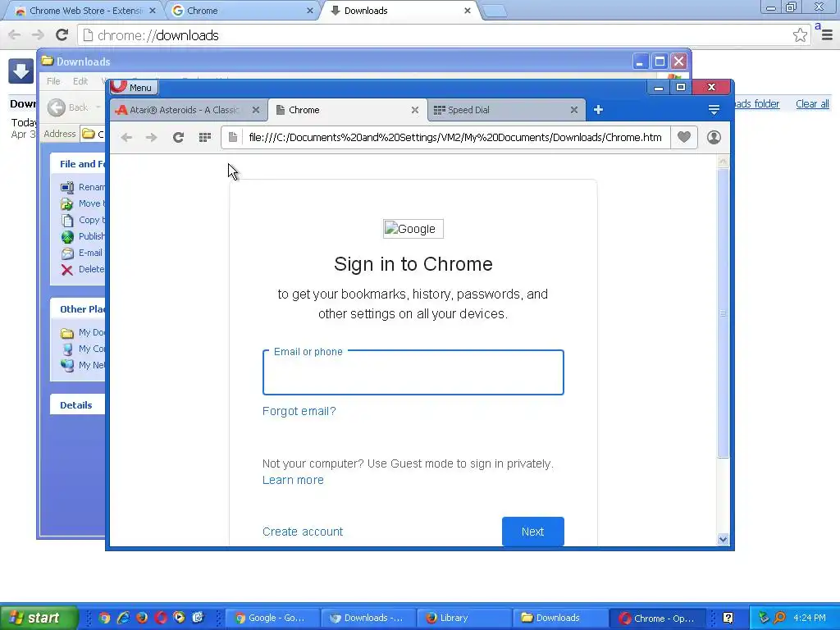Viewport: 840px width, 630px height.
Task: Bookmark page with Chrome star icon
Action: coord(800,34)
